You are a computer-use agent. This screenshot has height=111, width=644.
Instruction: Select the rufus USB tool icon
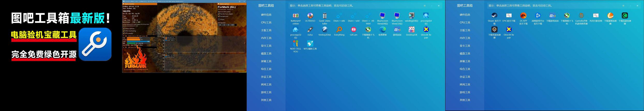(x=310, y=30)
